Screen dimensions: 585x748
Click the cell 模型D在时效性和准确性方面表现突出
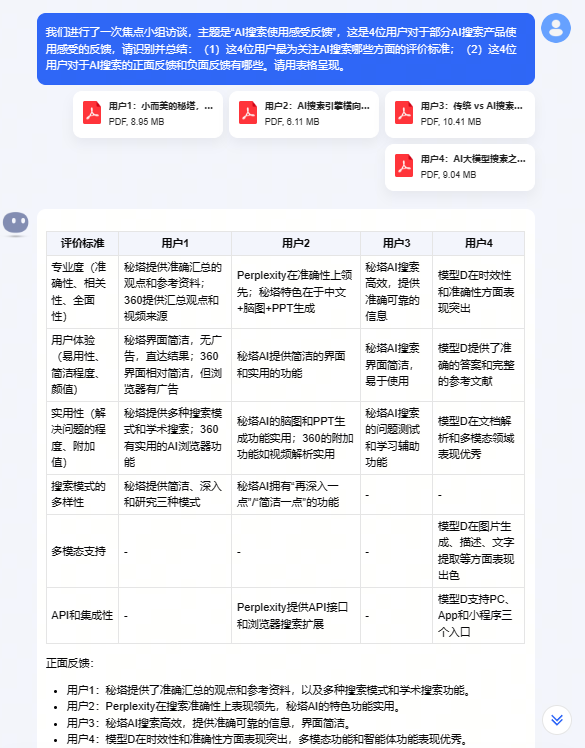pos(479,292)
